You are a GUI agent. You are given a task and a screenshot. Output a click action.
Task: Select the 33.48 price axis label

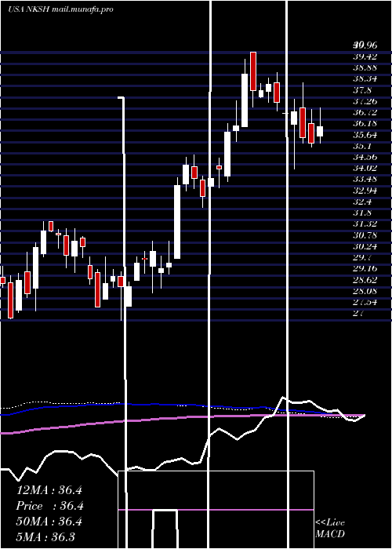pos(365,180)
